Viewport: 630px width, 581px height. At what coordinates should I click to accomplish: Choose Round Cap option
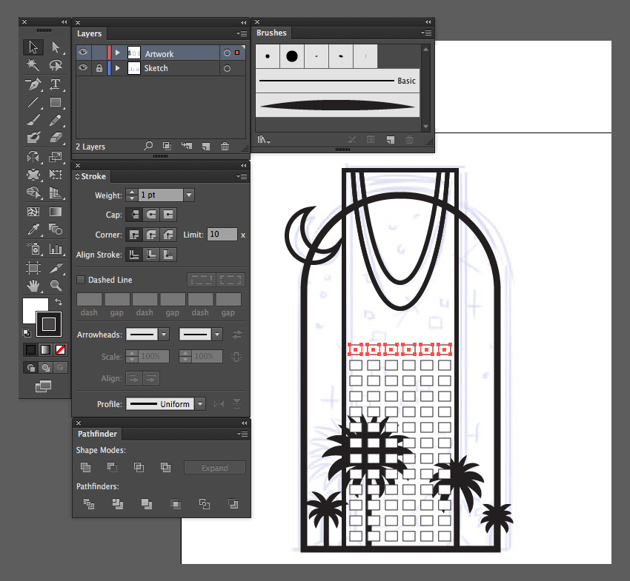tap(151, 214)
